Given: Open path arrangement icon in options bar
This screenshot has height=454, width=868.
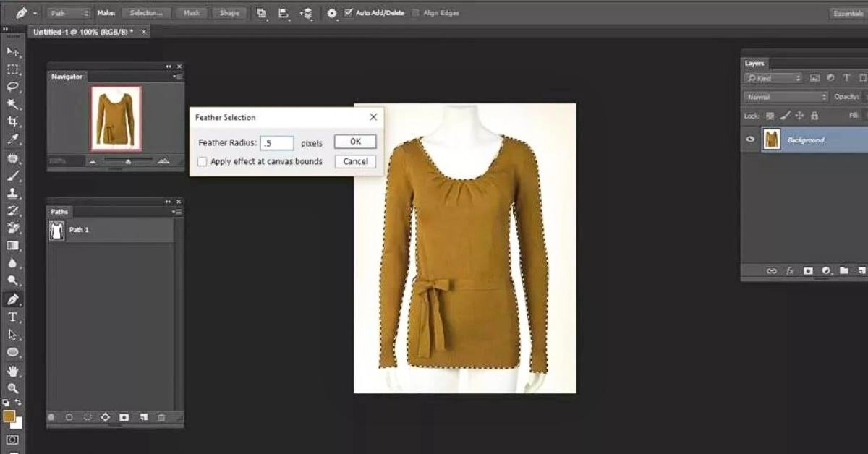Looking at the screenshot, I should click(x=306, y=13).
